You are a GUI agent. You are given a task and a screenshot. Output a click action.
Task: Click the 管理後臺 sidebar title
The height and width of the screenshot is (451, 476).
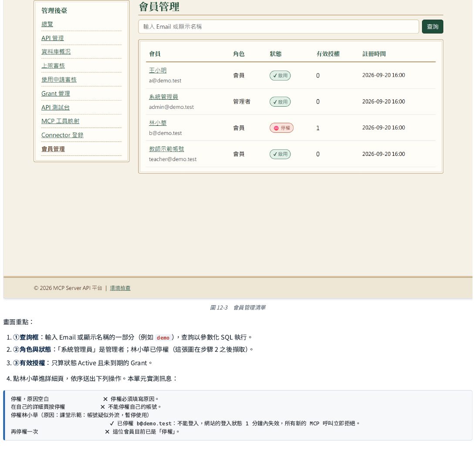pos(54,10)
